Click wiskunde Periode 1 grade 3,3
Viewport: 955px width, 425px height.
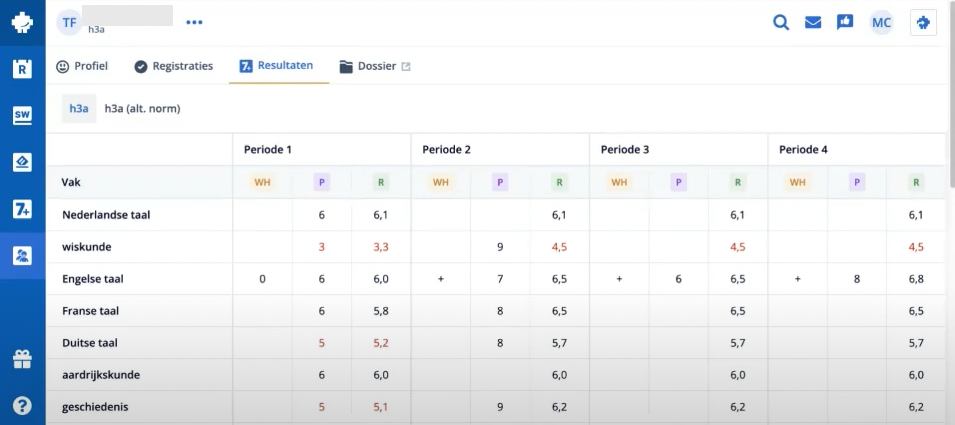pyautogui.click(x=381, y=247)
